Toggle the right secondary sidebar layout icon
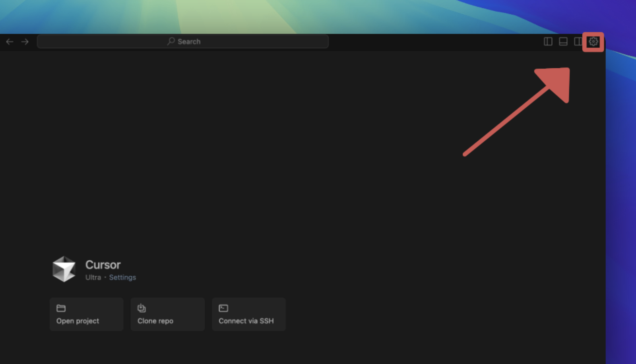 [x=578, y=41]
